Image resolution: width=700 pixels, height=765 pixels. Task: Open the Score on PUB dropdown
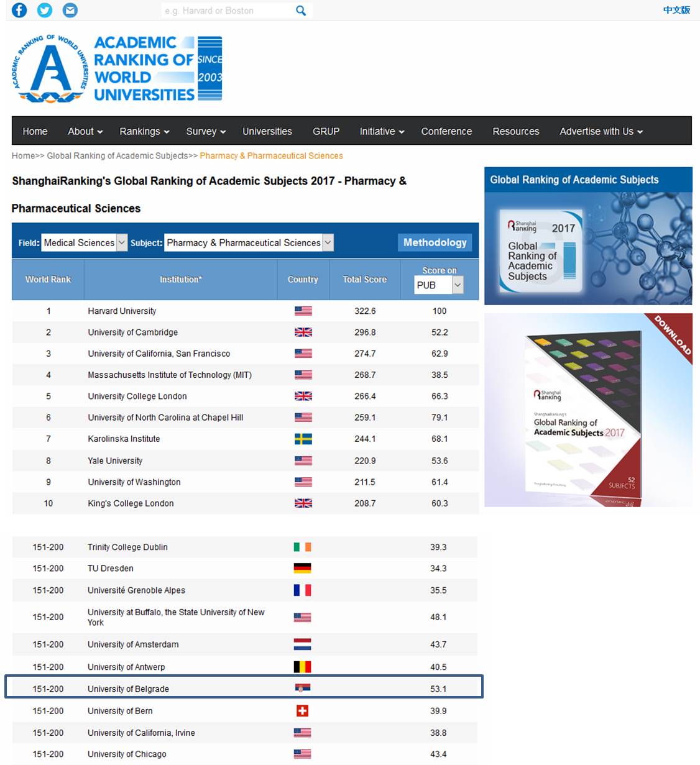pos(439,285)
